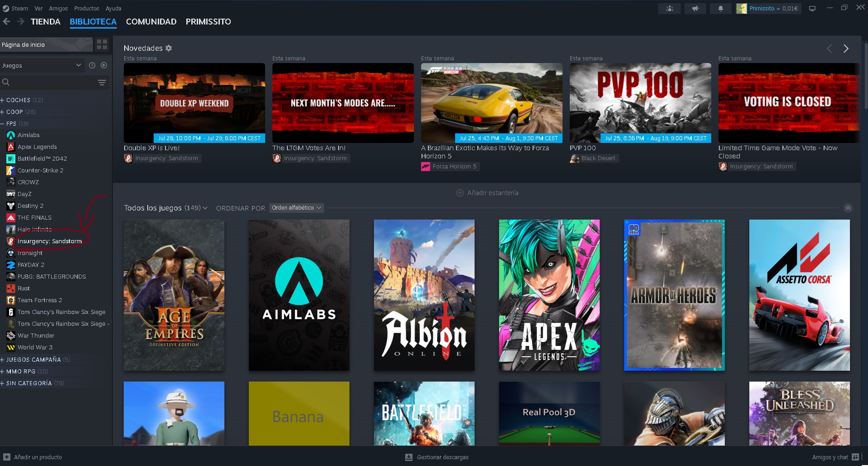This screenshot has width=868, height=466.
Task: Open the notifications bell
Action: [x=720, y=8]
